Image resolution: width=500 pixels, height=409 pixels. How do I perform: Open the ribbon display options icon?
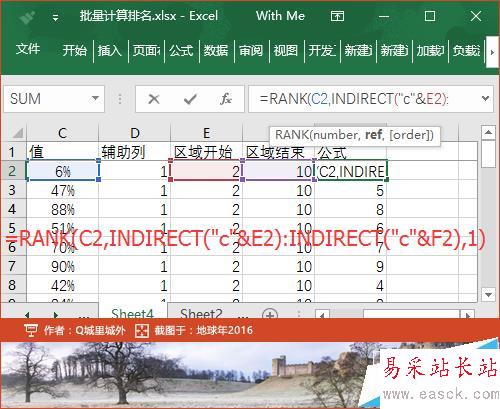point(337,16)
